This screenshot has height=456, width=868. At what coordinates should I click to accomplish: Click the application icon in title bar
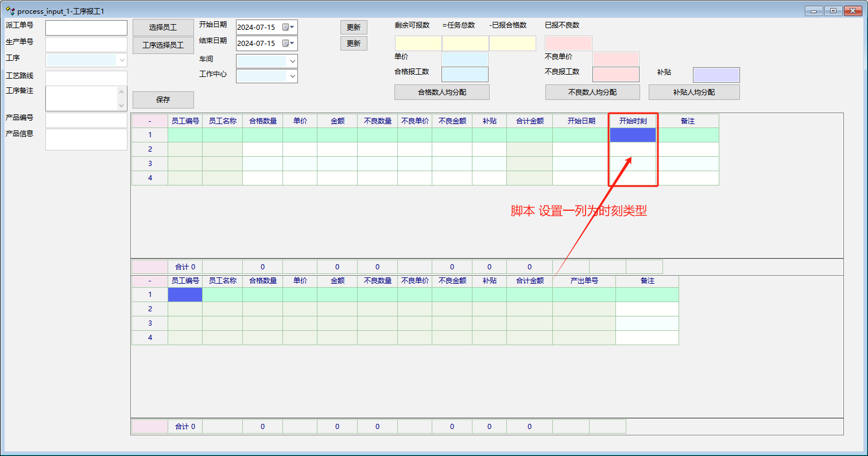click(10, 11)
